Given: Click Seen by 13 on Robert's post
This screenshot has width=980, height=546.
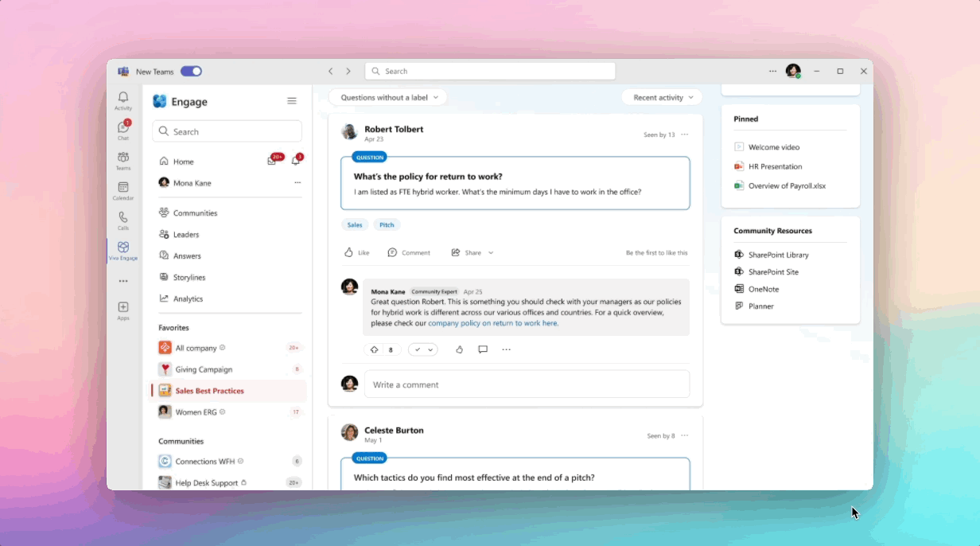Looking at the screenshot, I should [659, 135].
